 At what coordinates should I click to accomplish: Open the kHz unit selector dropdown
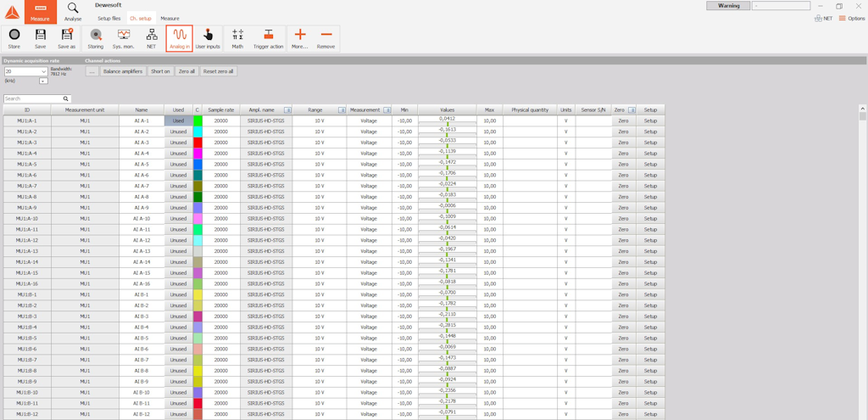click(44, 81)
